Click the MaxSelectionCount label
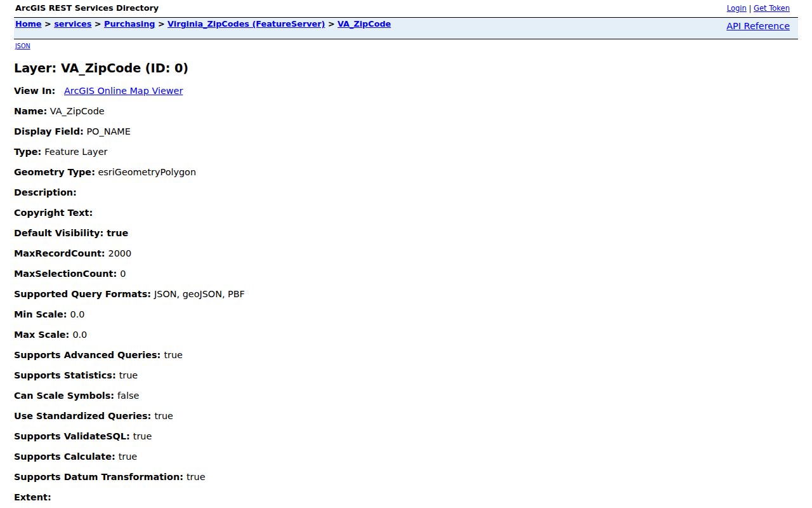This screenshot has width=812, height=508. point(66,274)
